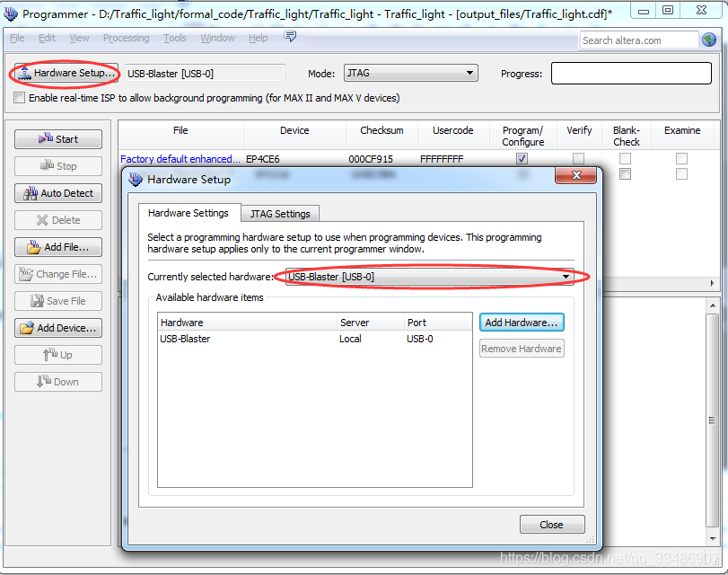The image size is (728, 575).
Task: Open the Help menu
Action: (x=259, y=38)
